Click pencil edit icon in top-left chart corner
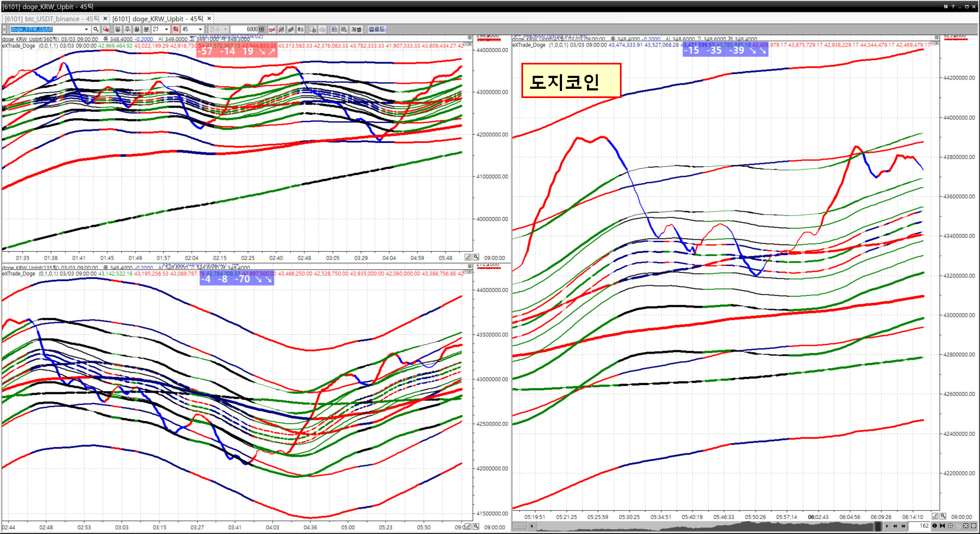The width and height of the screenshot is (980, 534). [x=468, y=257]
